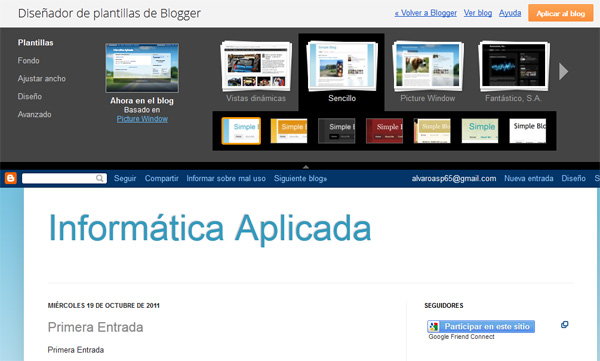Follow the Picture Window link under current blog

tap(142, 119)
